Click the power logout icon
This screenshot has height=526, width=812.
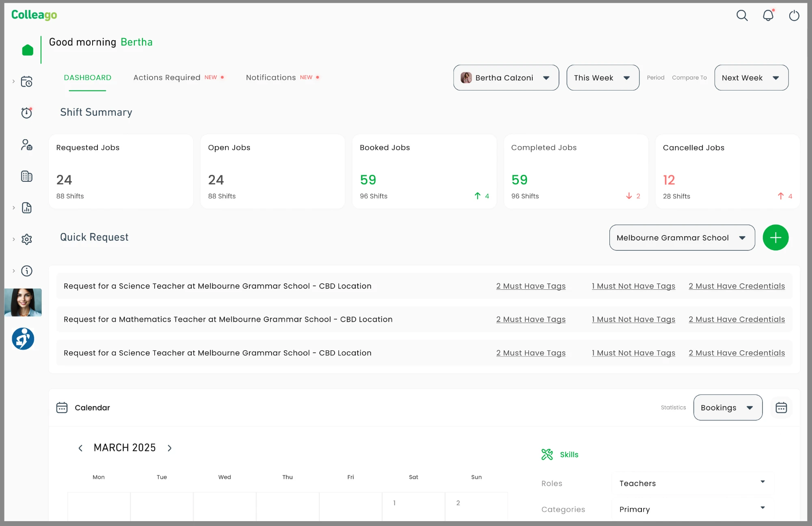(x=794, y=15)
